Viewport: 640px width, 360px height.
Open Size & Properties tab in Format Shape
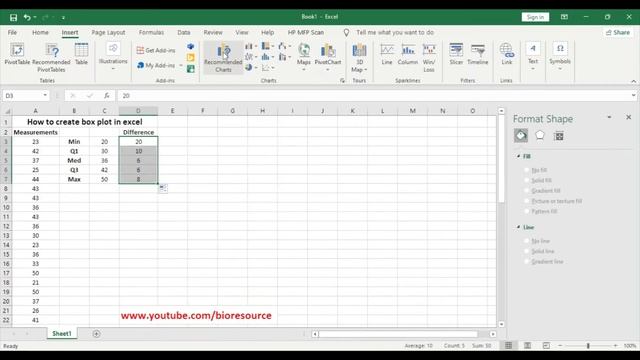559,136
